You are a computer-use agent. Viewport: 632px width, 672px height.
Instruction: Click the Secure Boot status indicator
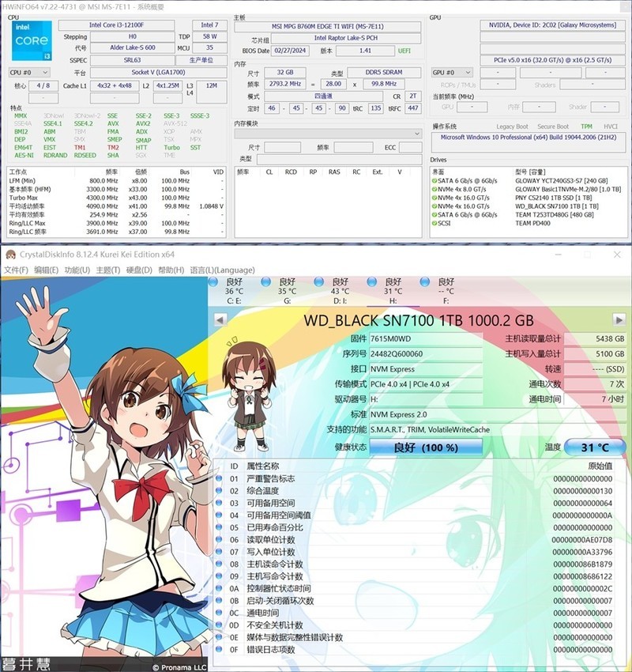tap(553, 126)
